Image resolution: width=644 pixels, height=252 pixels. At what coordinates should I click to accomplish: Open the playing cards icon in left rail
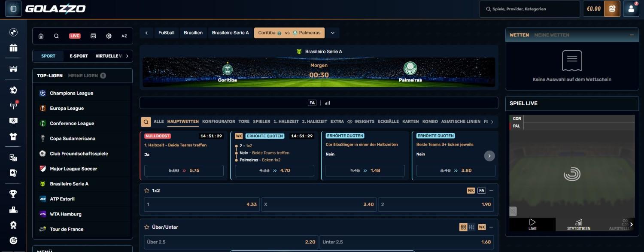coord(13,173)
